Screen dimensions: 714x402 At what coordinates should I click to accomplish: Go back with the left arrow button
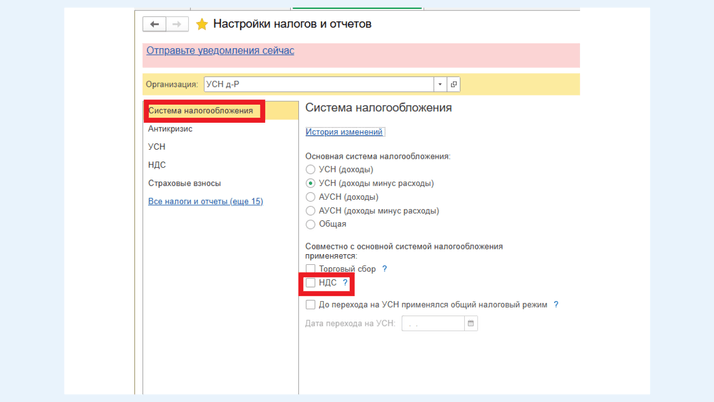154,24
